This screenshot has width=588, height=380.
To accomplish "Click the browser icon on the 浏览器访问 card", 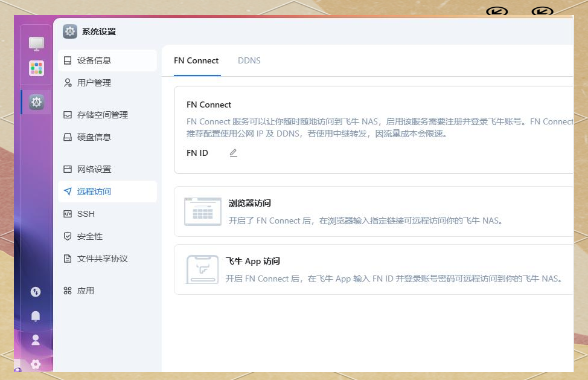I will point(202,211).
